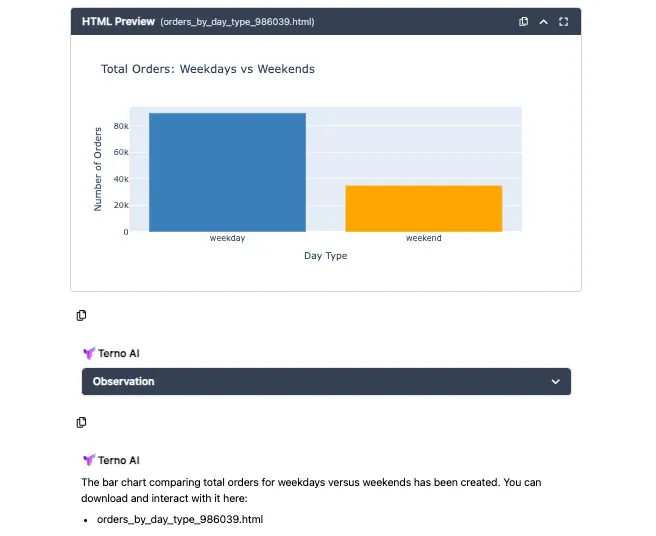This screenshot has height=536, width=656.
Task: Click the weekend x-axis label
Action: click(x=423, y=239)
